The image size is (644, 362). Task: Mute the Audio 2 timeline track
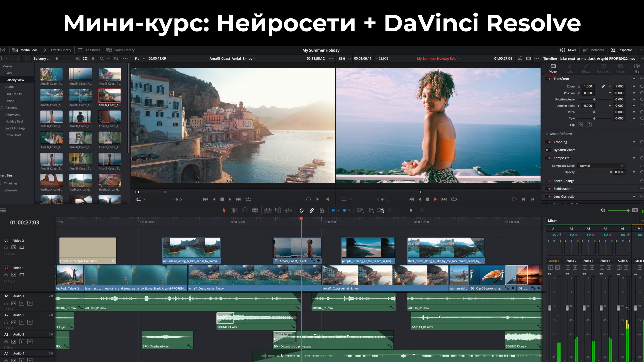[x=30, y=322]
